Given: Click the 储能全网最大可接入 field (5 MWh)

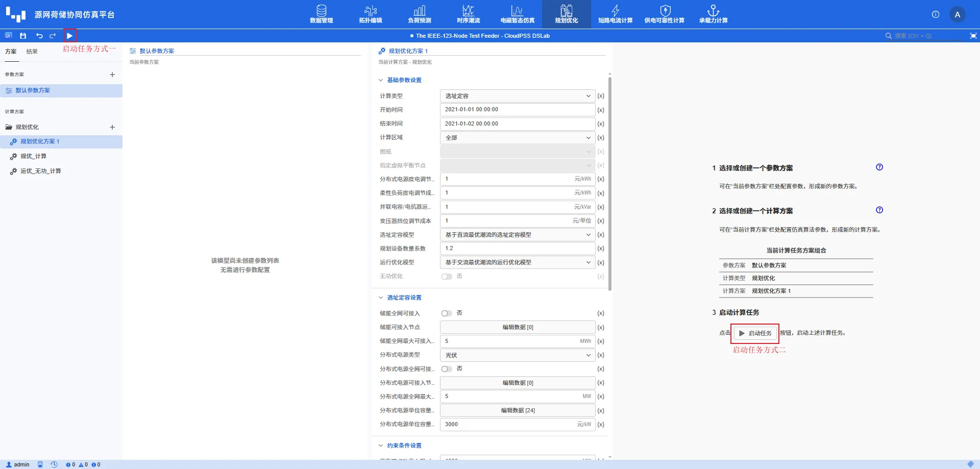Looking at the screenshot, I should [518, 341].
